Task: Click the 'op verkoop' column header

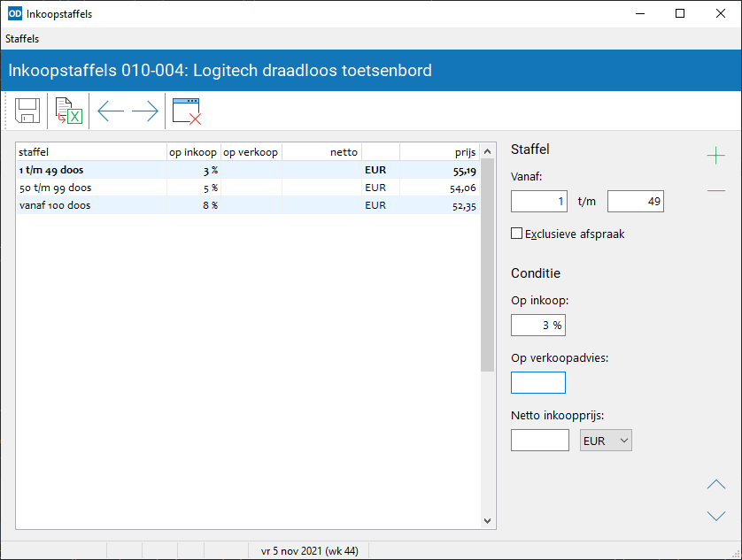Action: click(251, 152)
